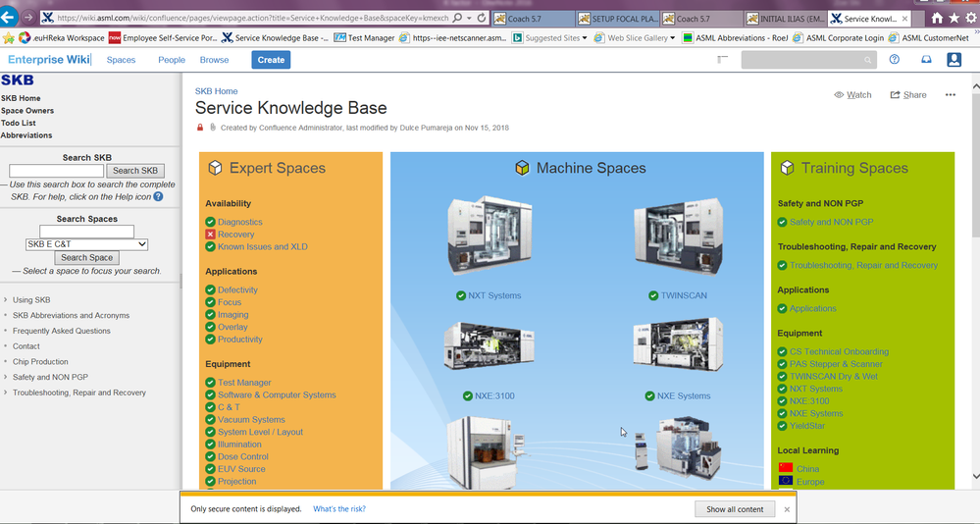Dismiss the secure content notification bar
Viewport: 980px width, 524px height.
(x=787, y=509)
